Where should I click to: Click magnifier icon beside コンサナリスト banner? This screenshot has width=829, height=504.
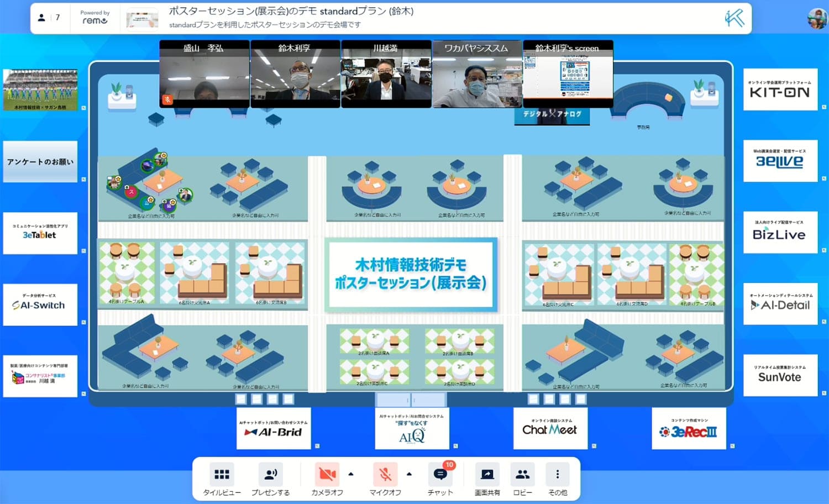tap(83, 394)
